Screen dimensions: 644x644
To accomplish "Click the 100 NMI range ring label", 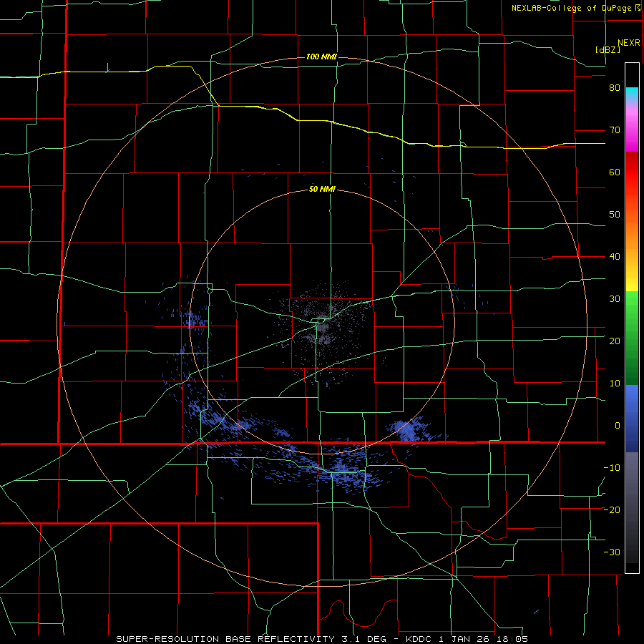I will click(321, 57).
